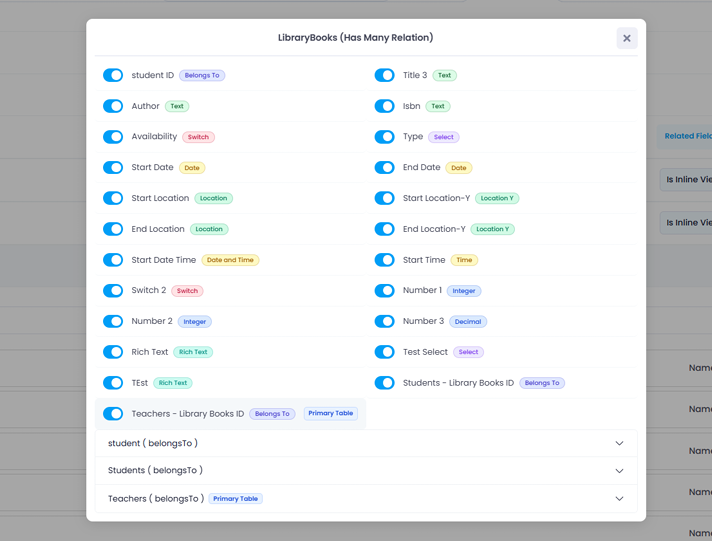Click the Text badge beside Author
The image size is (712, 541).
pyautogui.click(x=177, y=106)
